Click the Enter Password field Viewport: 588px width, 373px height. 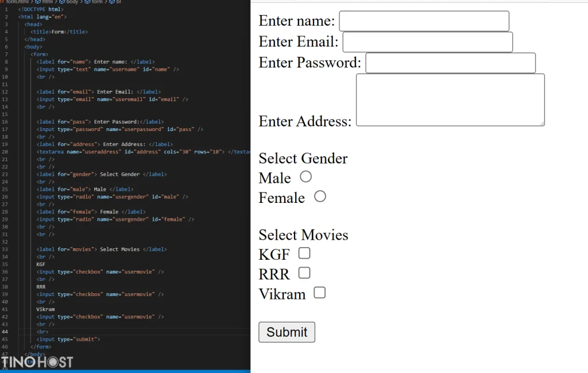[450, 63]
